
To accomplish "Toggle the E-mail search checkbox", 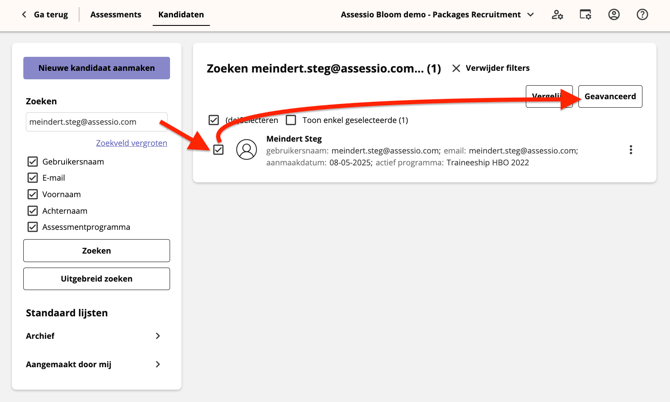I will pyautogui.click(x=33, y=178).
